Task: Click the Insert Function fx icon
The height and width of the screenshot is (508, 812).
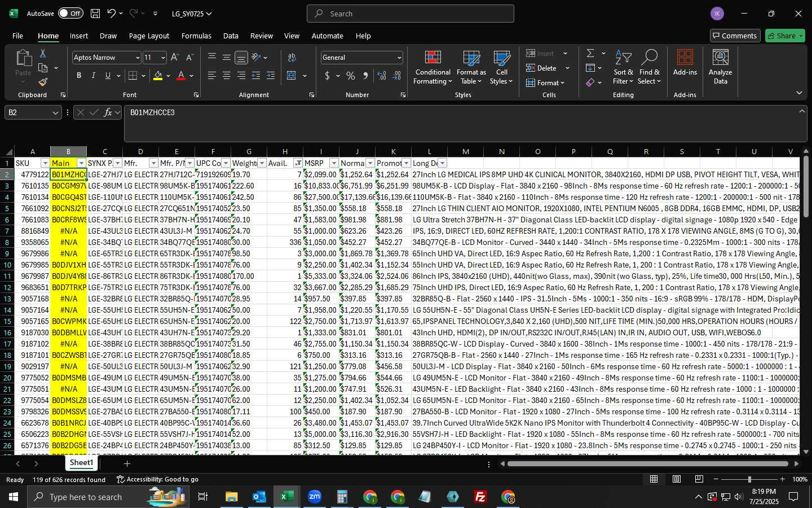Action: pyautogui.click(x=108, y=112)
